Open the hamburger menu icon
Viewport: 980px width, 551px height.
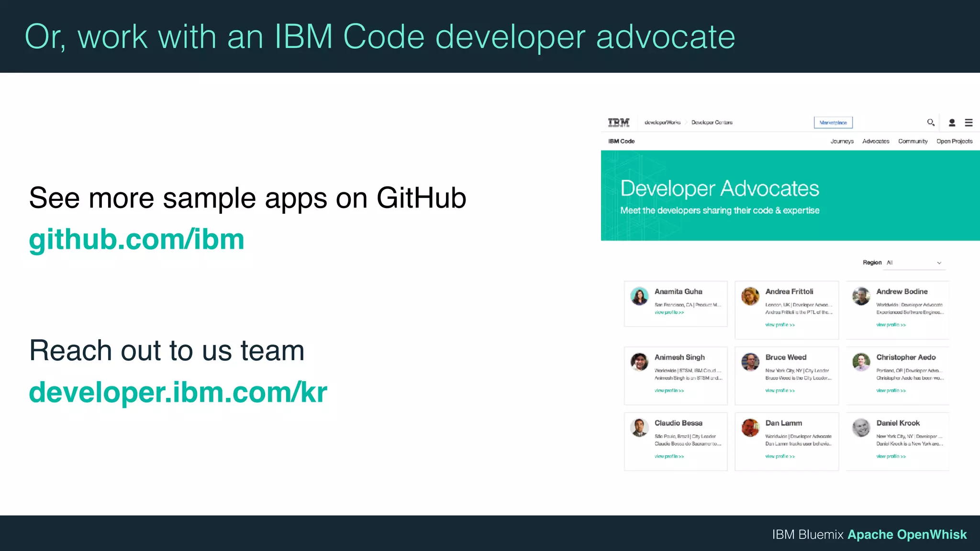tap(969, 123)
